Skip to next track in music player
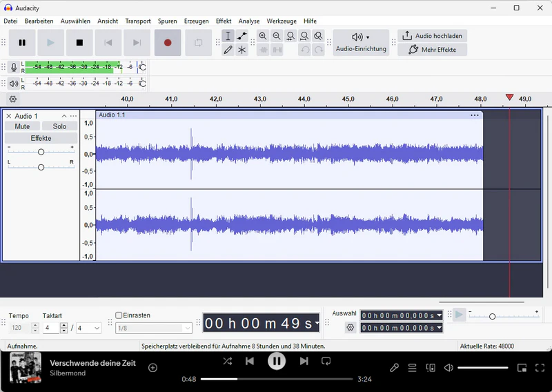Viewport: 552px width, 392px height. click(x=304, y=361)
